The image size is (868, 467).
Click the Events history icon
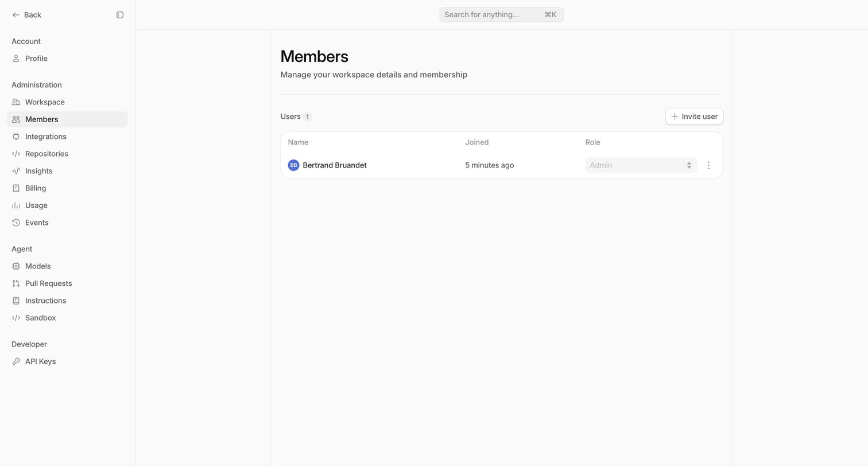tap(16, 223)
